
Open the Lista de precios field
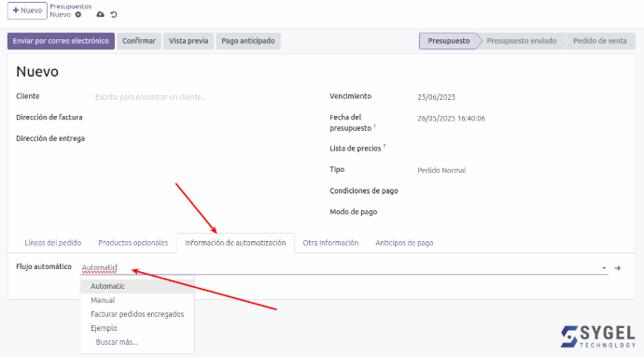522,149
